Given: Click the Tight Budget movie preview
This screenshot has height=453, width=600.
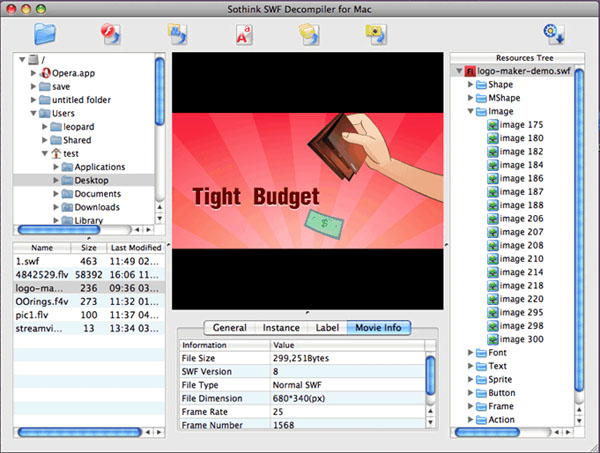Looking at the screenshot, I should coord(308,181).
